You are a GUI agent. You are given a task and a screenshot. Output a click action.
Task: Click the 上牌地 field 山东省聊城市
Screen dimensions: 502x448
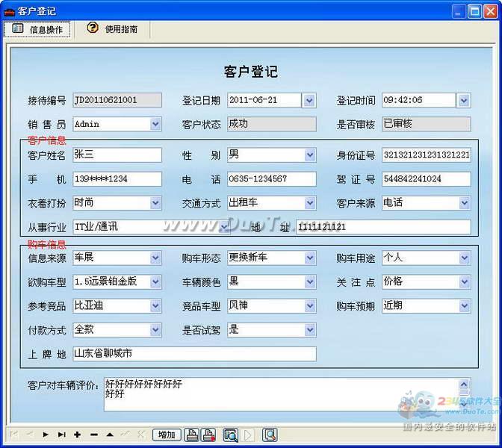coord(194,354)
